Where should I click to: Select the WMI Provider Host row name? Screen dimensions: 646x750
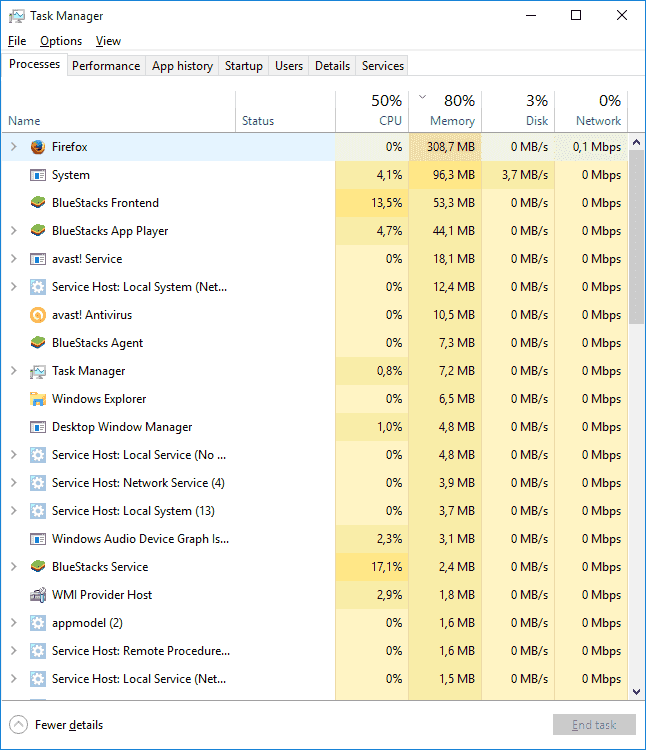(102, 595)
